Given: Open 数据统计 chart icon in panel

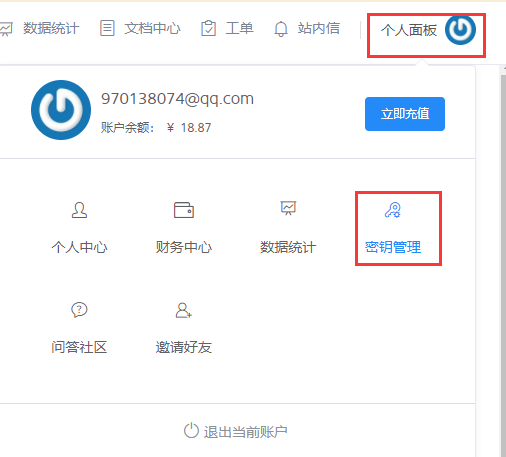Looking at the screenshot, I should tap(288, 208).
